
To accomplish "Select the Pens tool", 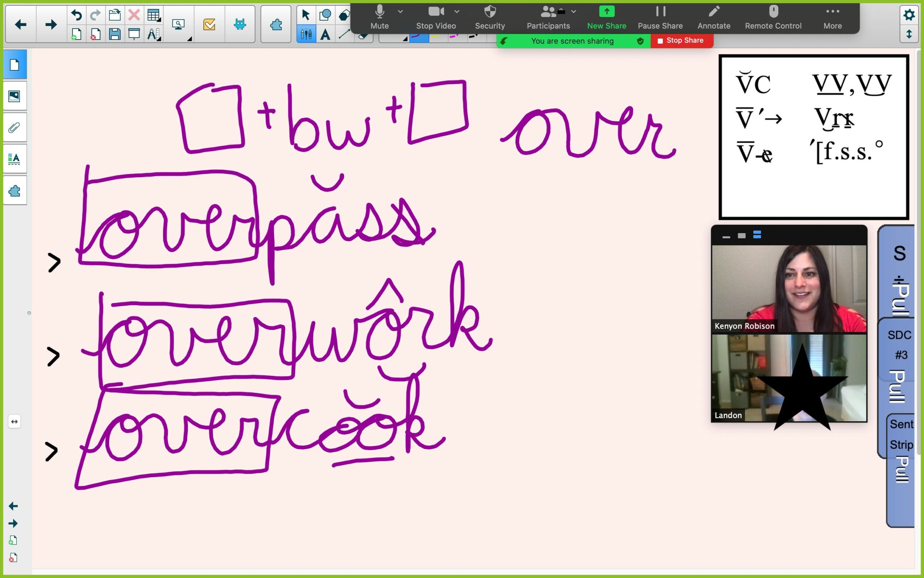I will click(x=306, y=35).
